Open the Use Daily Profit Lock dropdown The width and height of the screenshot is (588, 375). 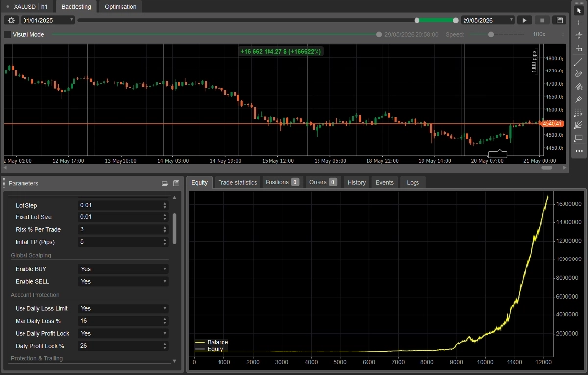pos(123,333)
